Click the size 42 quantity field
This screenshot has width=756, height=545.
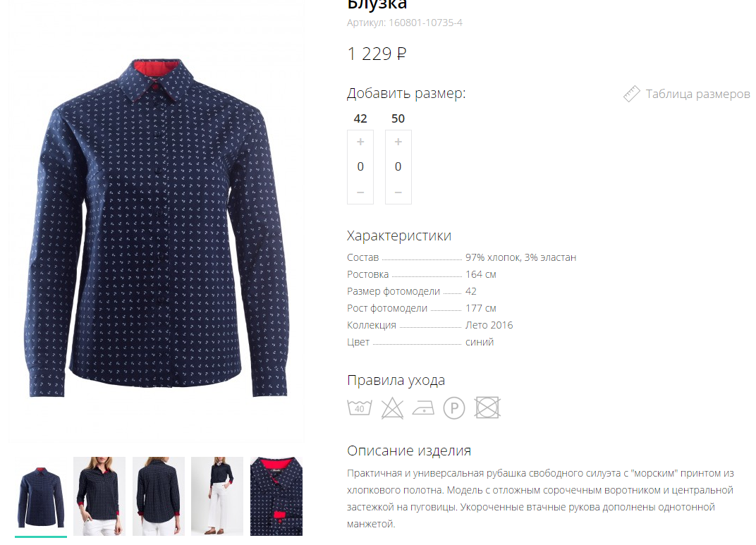pos(360,166)
